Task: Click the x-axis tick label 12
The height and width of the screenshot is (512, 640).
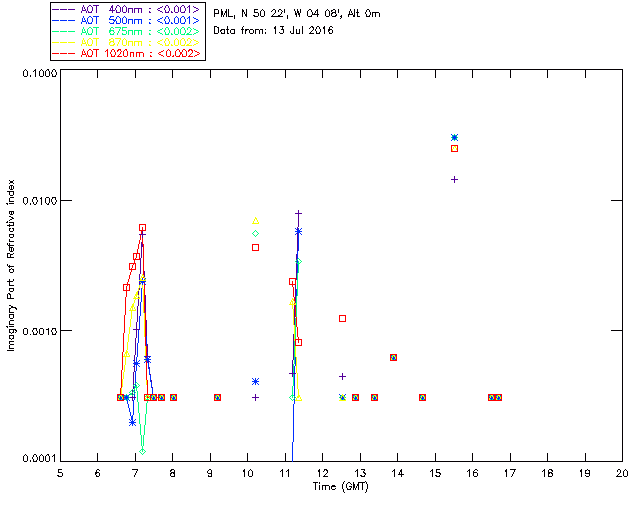Action: point(322,473)
